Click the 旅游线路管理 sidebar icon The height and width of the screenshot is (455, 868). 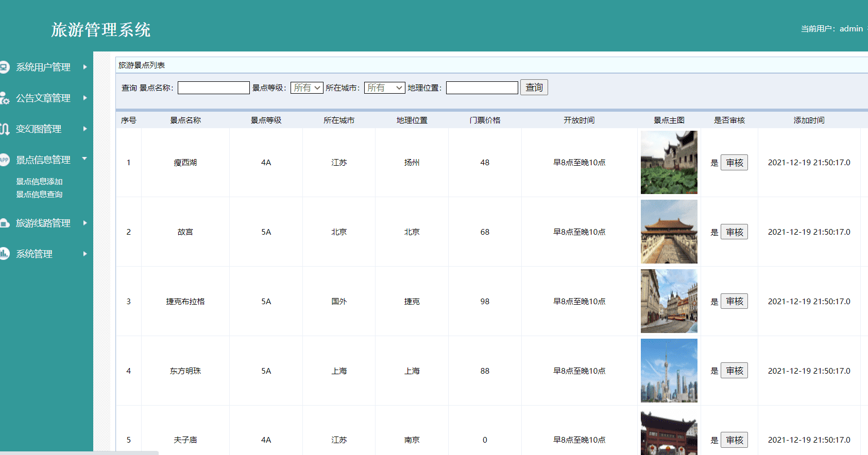click(x=4, y=223)
